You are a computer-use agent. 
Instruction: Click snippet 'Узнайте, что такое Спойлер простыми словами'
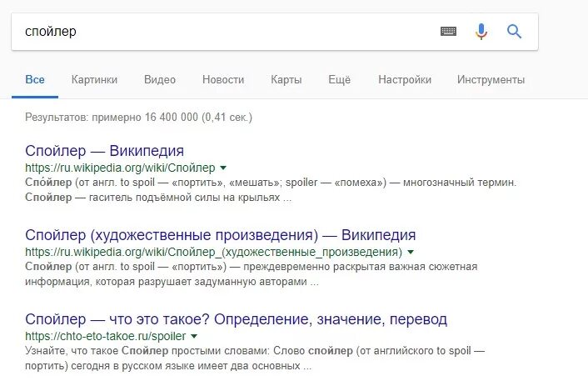tap(147, 351)
